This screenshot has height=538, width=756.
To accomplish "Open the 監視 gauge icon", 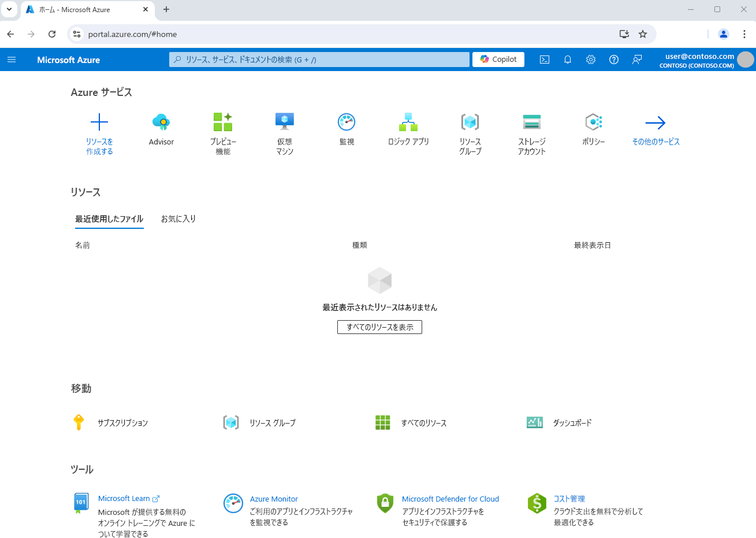I will click(x=347, y=122).
